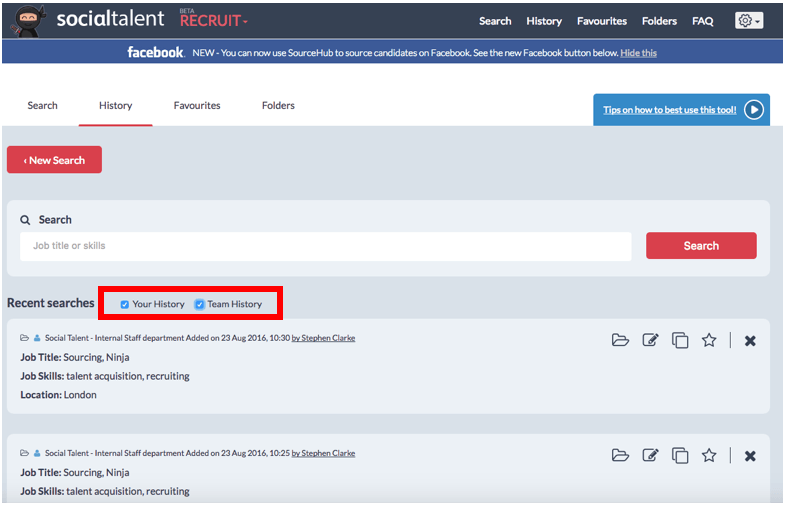The width and height of the screenshot is (786, 505).
Task: Click the facebook logo in banner
Action: coord(155,52)
